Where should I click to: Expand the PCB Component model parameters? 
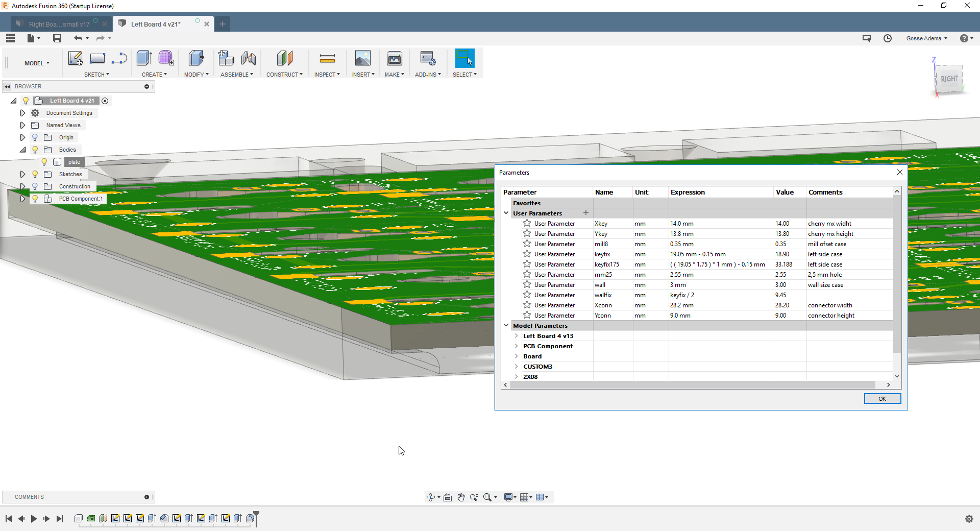coord(517,346)
